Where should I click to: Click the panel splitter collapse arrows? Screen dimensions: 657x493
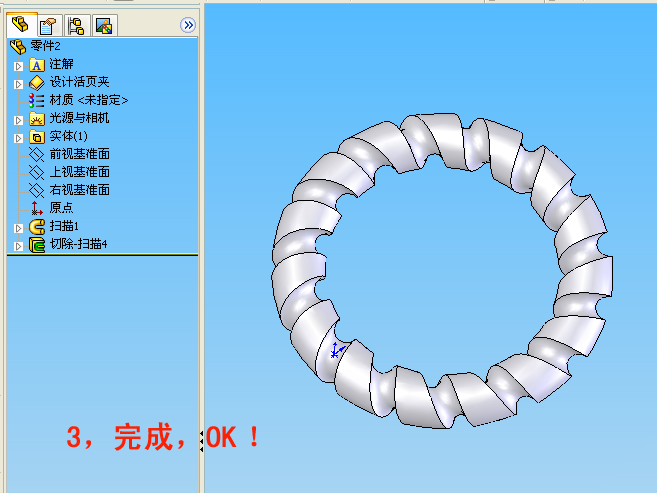(x=202, y=441)
